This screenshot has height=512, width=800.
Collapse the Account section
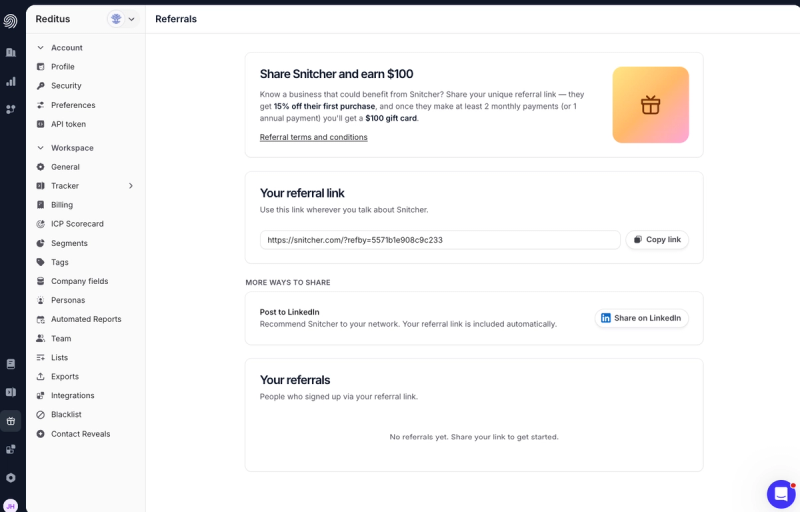click(x=41, y=47)
